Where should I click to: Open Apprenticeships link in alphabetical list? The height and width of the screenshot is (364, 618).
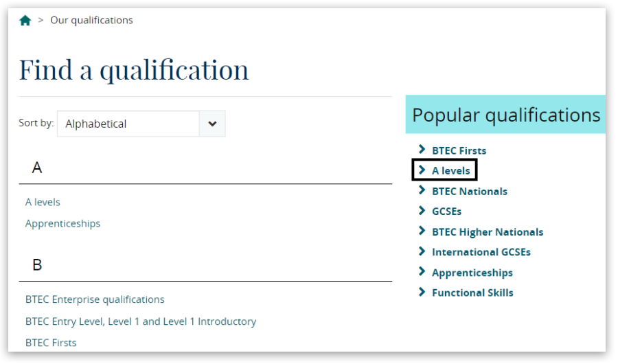[x=62, y=223]
